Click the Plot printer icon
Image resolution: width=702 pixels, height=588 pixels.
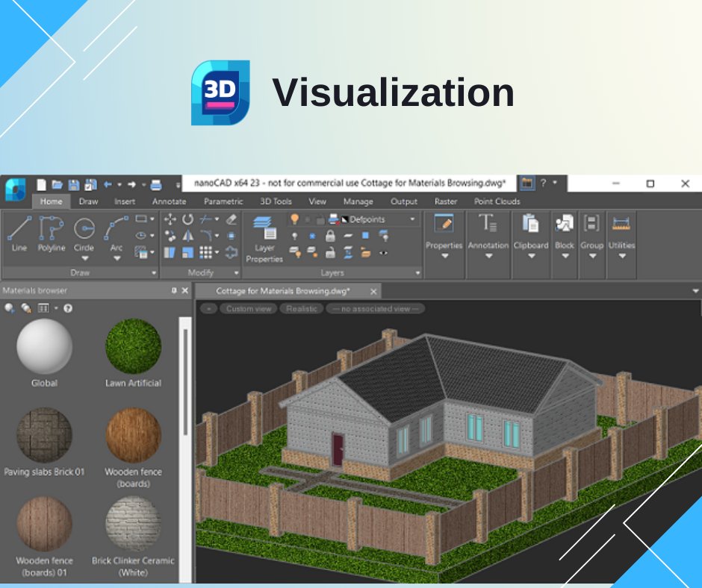click(156, 184)
